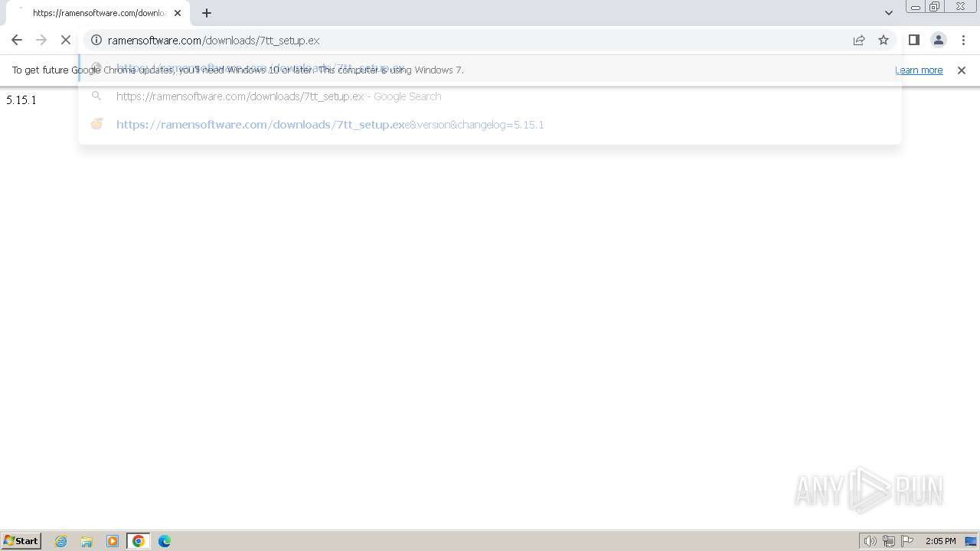Image resolution: width=980 pixels, height=551 pixels.
Task: Open the Learn more link
Action: tap(919, 70)
